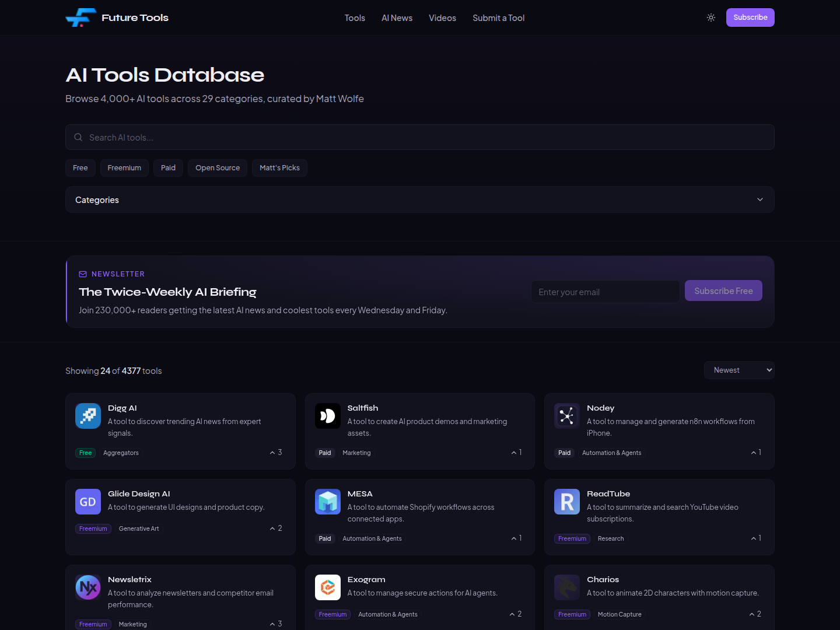Click the Future Tools logo icon
The height and width of the screenshot is (630, 840).
(80, 17)
